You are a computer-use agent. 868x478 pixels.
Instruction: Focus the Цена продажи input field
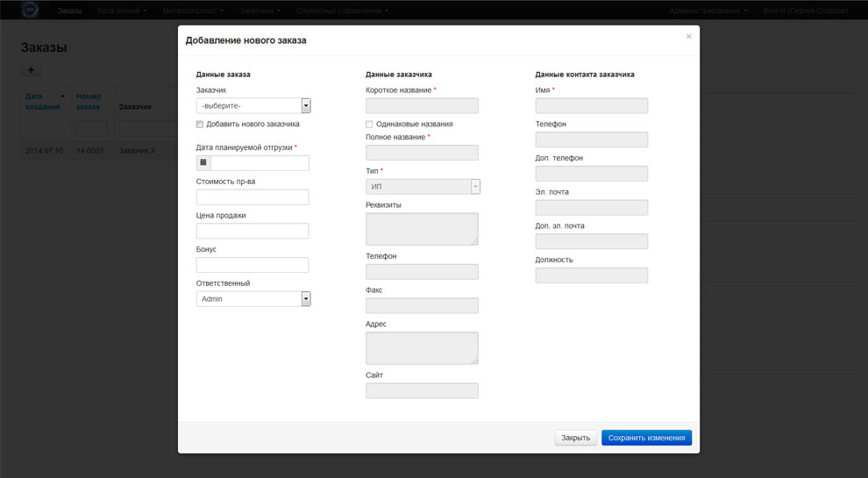[253, 232]
